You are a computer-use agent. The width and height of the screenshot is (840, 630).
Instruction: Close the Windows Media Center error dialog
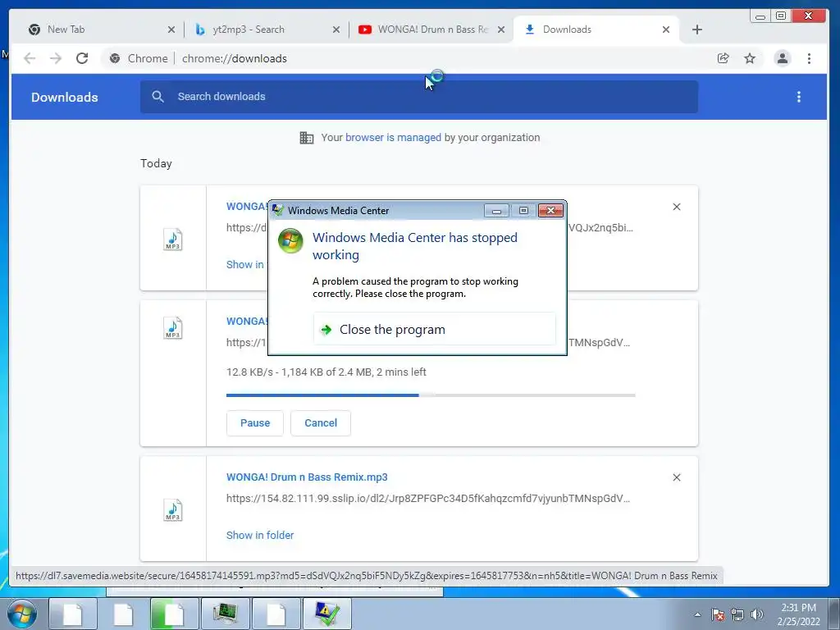click(x=550, y=211)
